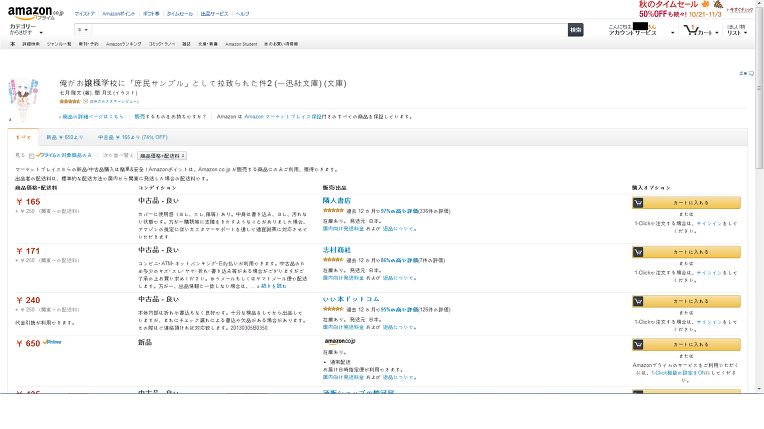The height and width of the screenshot is (429, 764).
Task: Open ジャンル一覧 in the sub navigation
Action: pos(59,44)
